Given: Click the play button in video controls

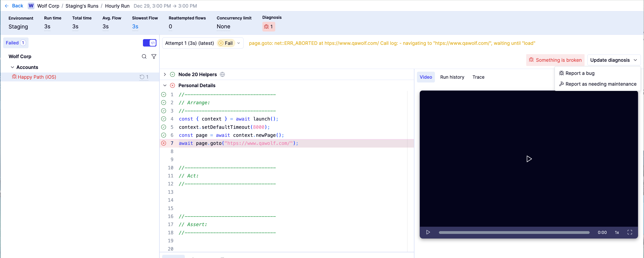Looking at the screenshot, I should [x=428, y=232].
